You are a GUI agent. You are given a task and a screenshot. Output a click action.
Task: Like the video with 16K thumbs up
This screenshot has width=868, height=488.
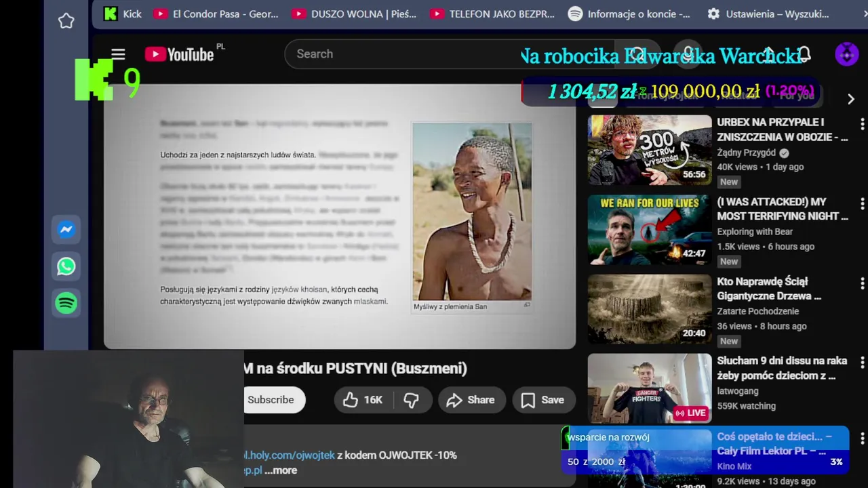click(363, 400)
